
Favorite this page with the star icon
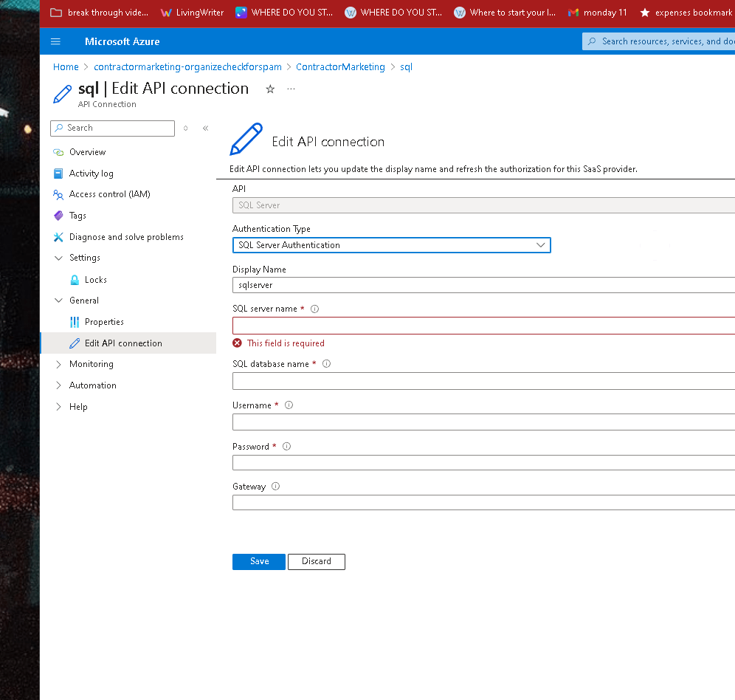pyautogui.click(x=270, y=89)
